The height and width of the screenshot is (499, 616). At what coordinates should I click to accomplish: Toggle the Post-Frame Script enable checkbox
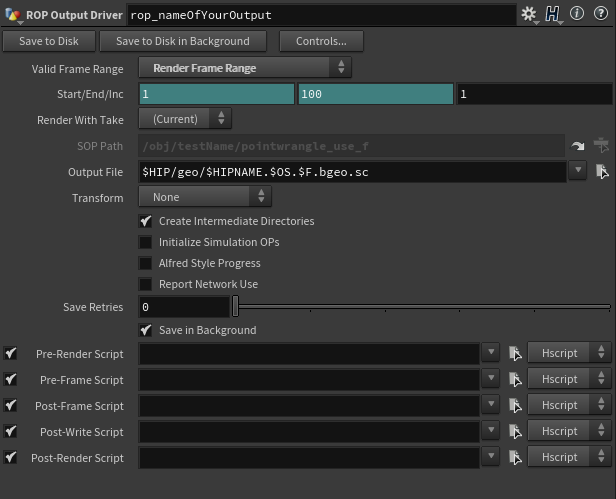[10, 405]
